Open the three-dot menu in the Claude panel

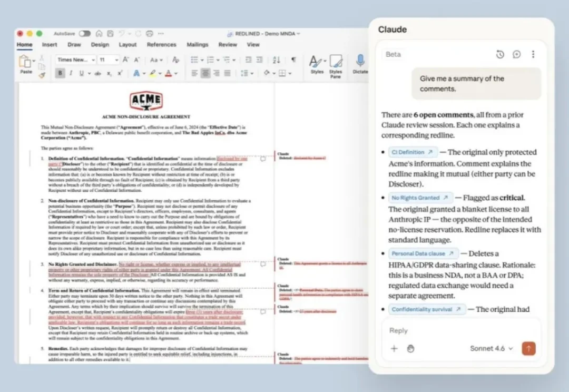[533, 54]
